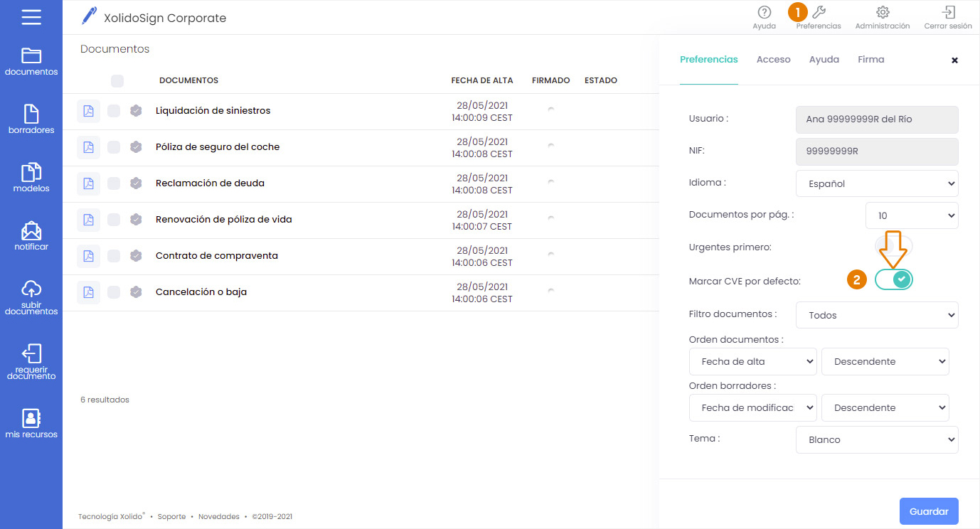Open the hamburger menu icon
980x529 pixels.
(31, 17)
